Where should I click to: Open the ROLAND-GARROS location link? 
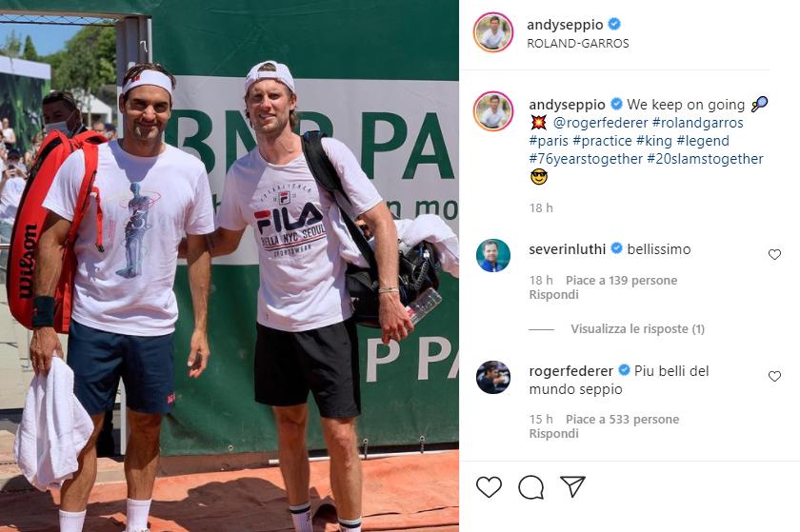point(577,44)
